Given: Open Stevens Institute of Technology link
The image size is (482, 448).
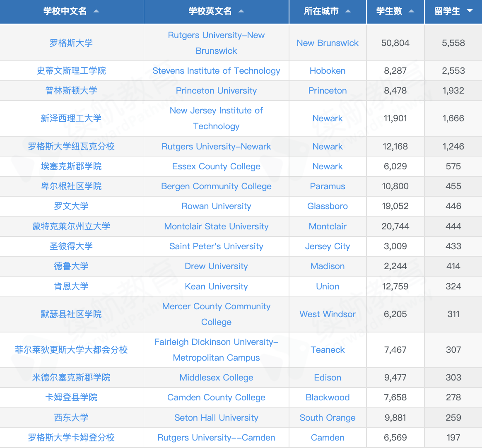Looking at the screenshot, I should click(216, 71).
